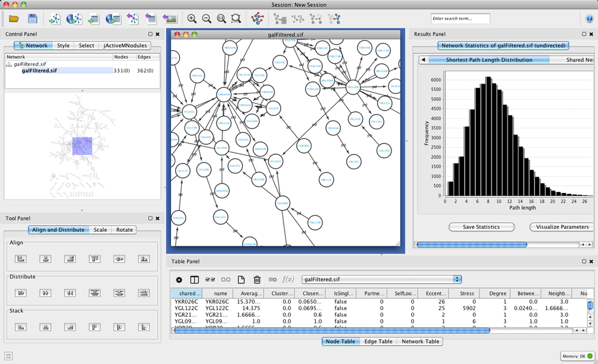Zoom in on the network view
This screenshot has height=364, width=598.
191,19
